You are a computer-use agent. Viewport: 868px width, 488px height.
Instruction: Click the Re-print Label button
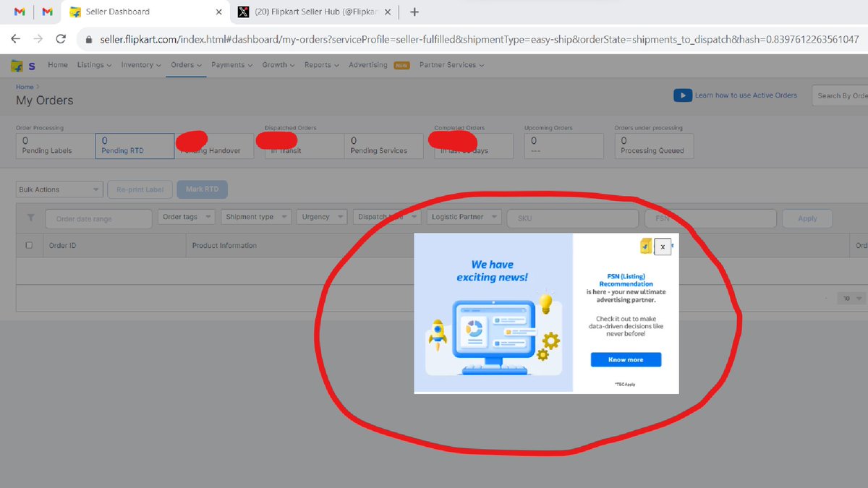(141, 189)
